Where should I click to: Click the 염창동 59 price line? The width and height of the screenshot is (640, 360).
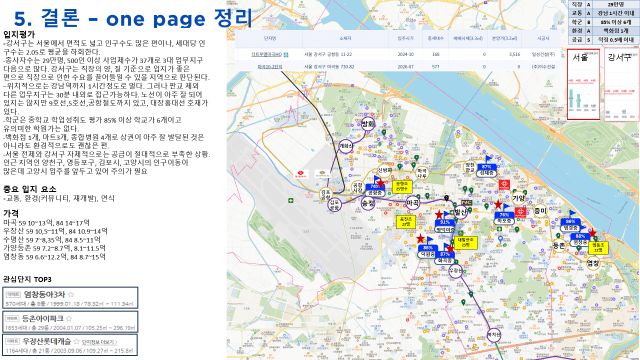54,257
